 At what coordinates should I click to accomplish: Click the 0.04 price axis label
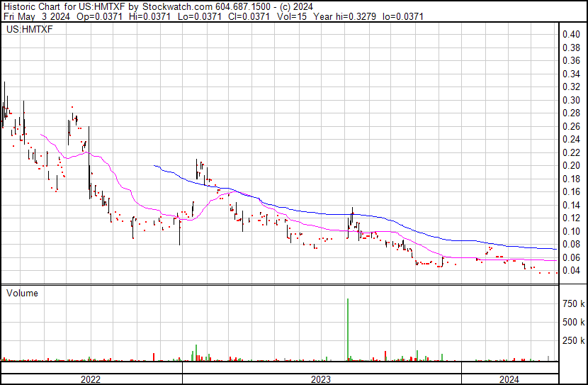click(x=571, y=270)
